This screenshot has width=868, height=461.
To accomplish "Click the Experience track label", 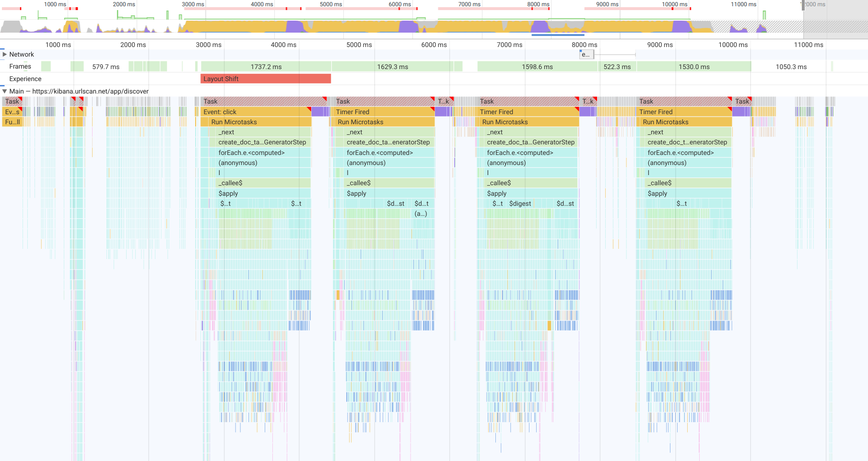I will pos(25,79).
